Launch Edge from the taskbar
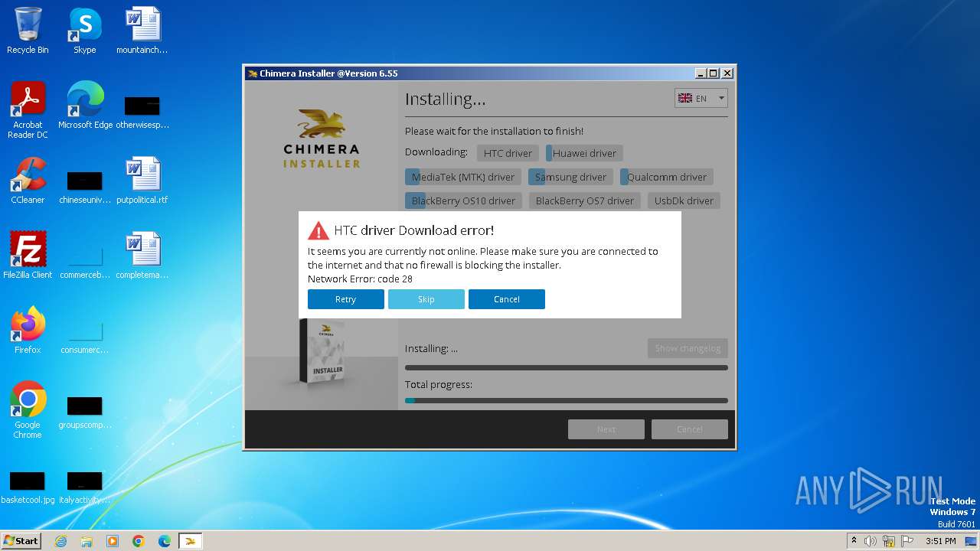980x551 pixels. (165, 541)
